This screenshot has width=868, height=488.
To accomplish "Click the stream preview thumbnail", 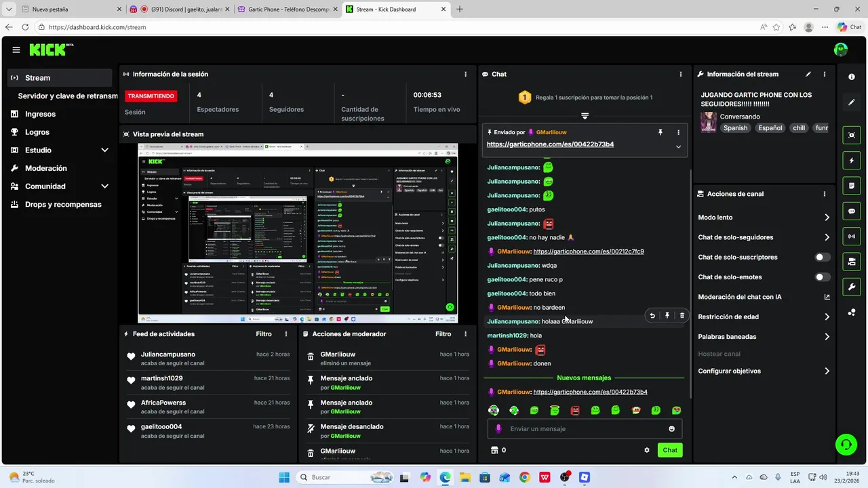I will click(298, 233).
